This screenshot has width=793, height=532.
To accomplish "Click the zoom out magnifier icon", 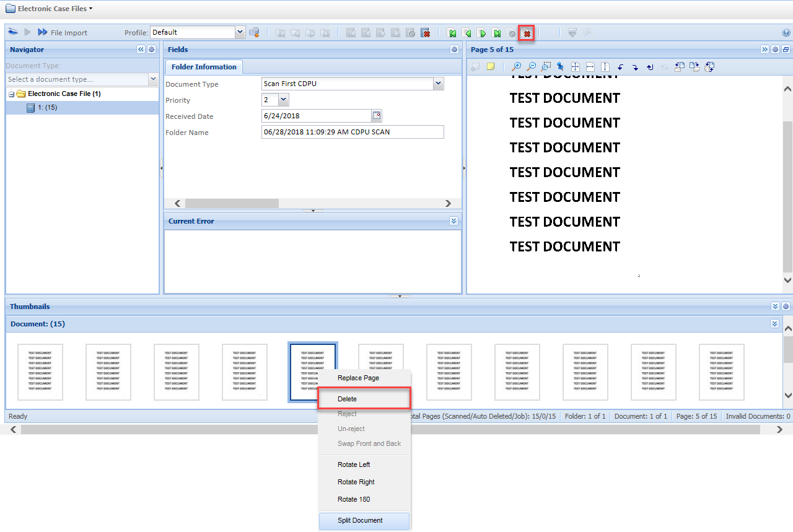I will [x=531, y=67].
